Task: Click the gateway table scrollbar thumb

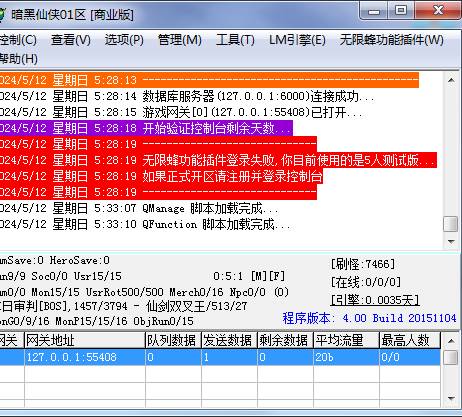Action: click(451, 357)
